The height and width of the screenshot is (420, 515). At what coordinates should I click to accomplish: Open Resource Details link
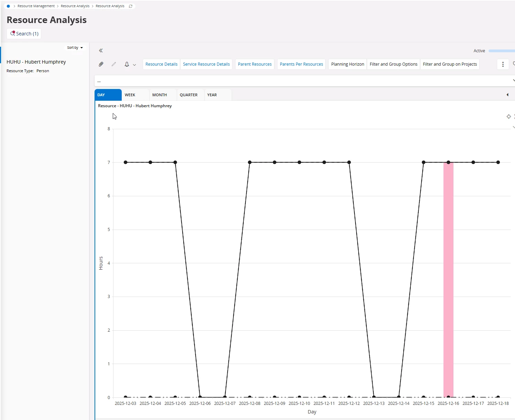point(161,64)
